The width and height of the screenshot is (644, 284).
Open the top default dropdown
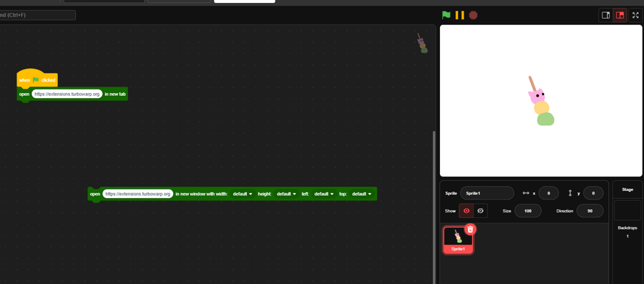pyautogui.click(x=361, y=194)
